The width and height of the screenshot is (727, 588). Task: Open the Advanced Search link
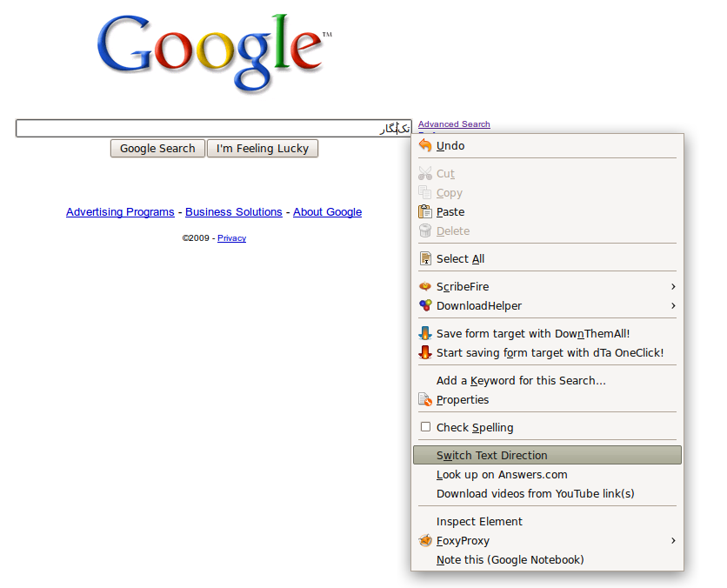[x=454, y=124]
